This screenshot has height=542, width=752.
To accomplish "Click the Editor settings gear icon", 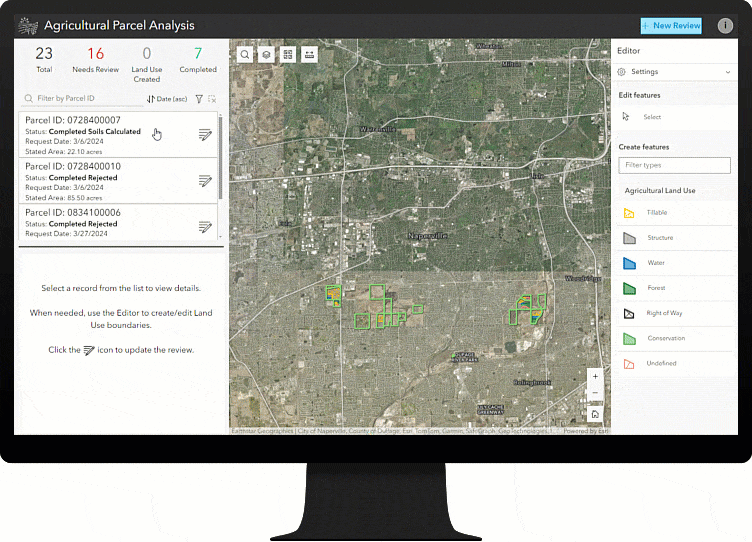I will pyautogui.click(x=622, y=71).
